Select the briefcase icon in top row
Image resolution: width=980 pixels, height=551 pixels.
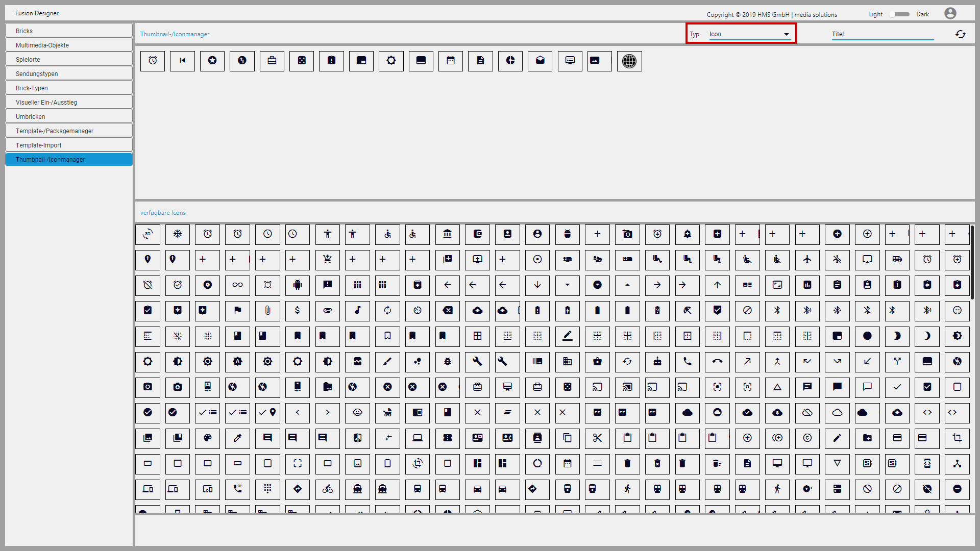[272, 61]
